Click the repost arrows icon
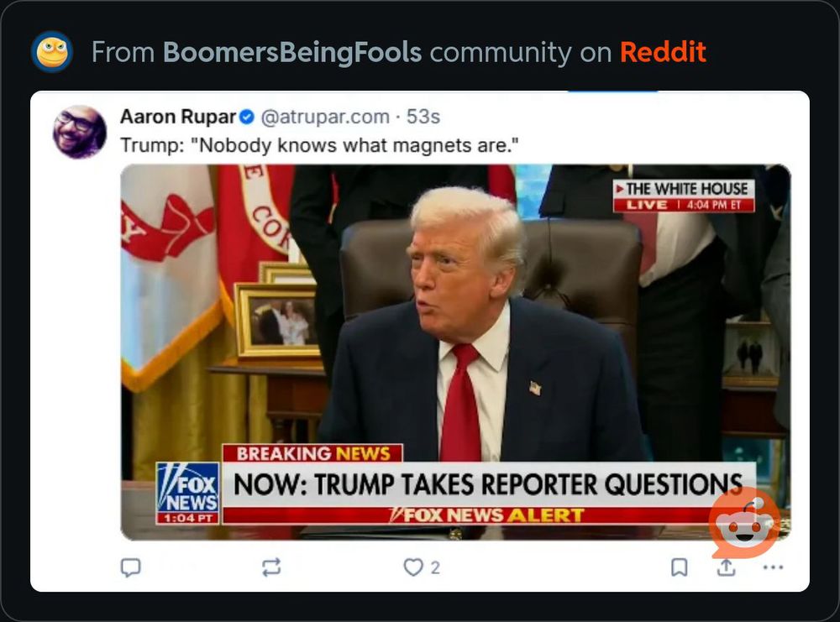Image resolution: width=840 pixels, height=622 pixels. [271, 567]
